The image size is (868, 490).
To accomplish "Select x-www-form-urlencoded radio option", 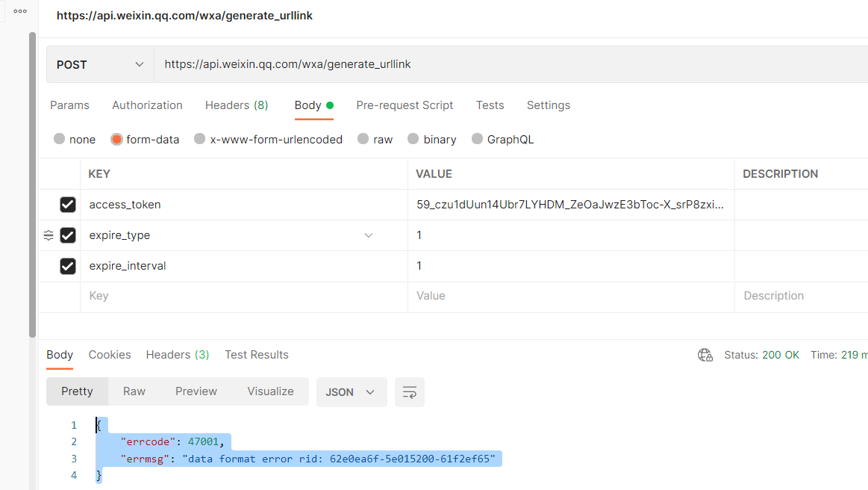I will 200,139.
